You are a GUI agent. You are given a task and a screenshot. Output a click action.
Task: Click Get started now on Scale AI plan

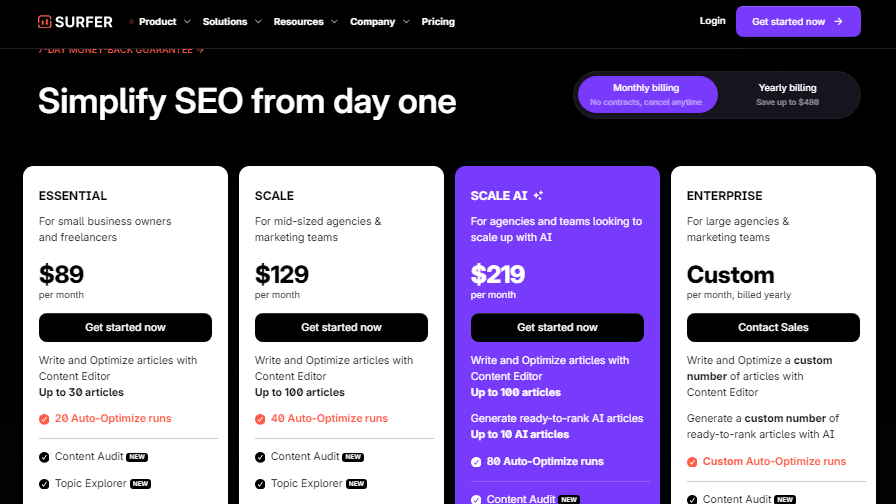point(557,327)
